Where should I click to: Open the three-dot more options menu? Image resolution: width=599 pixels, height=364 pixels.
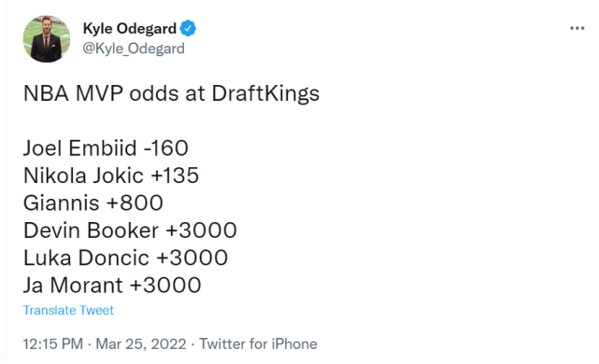pyautogui.click(x=577, y=28)
